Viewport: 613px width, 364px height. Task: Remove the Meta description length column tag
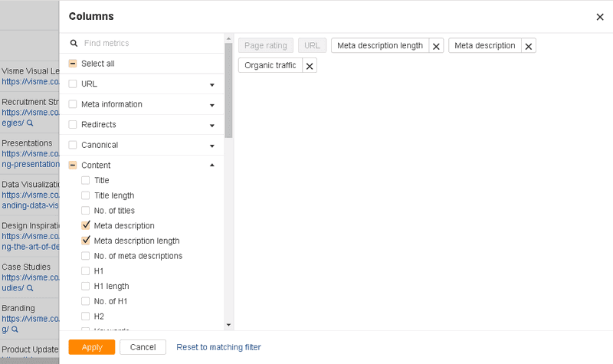point(436,46)
